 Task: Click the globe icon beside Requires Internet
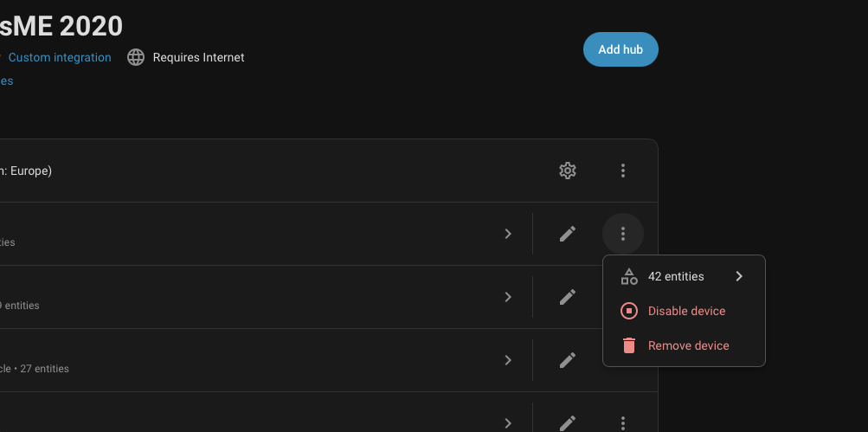point(135,57)
